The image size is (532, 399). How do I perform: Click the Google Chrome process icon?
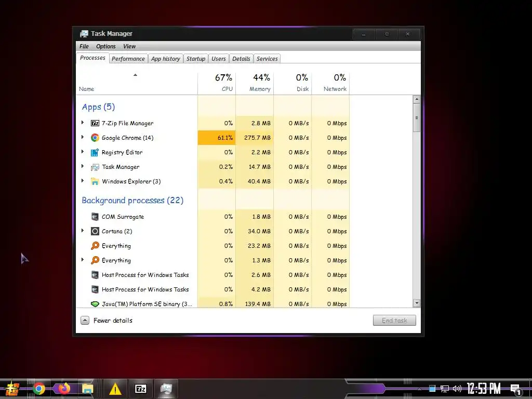click(95, 138)
